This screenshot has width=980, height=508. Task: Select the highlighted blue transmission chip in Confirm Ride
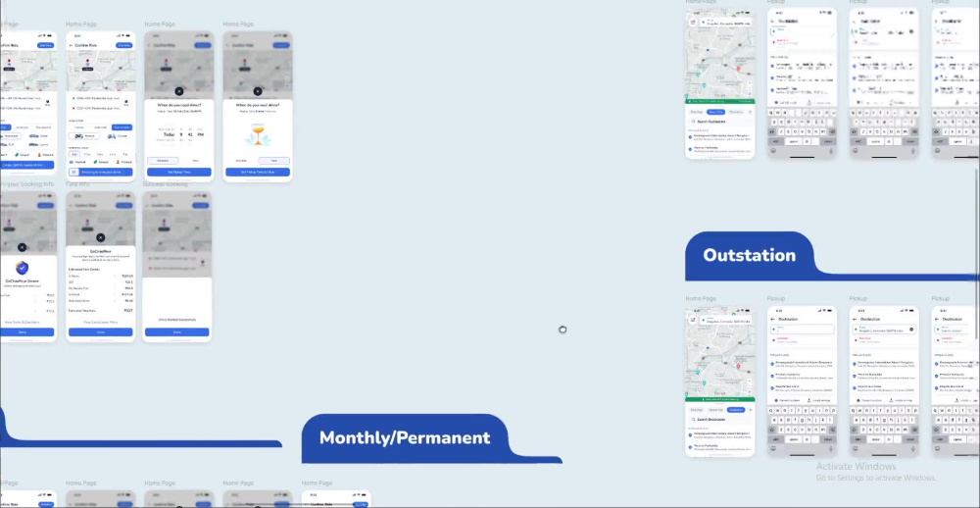point(122,127)
